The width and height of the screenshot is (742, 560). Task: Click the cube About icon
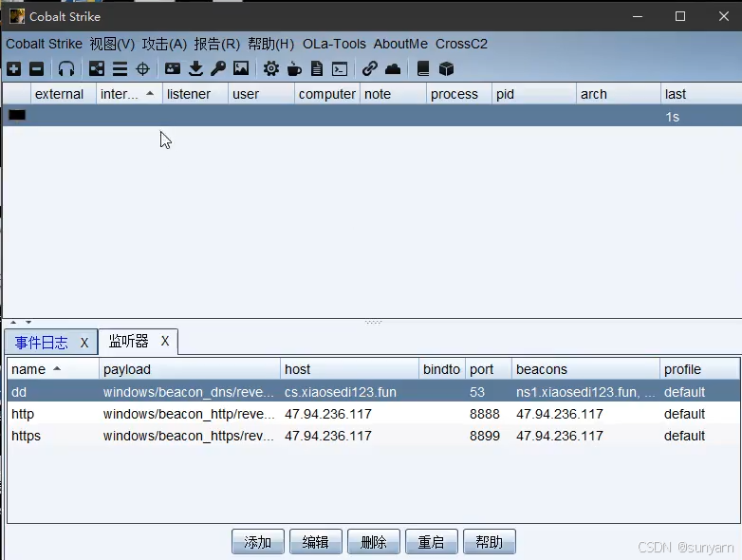click(x=446, y=69)
